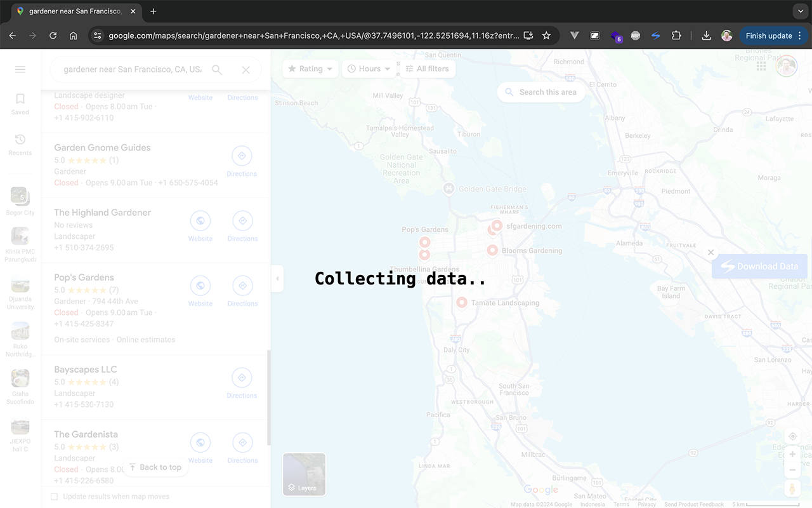Select the Pop's Gardens map pin
Screen dimensions: 812x508
[424, 241]
